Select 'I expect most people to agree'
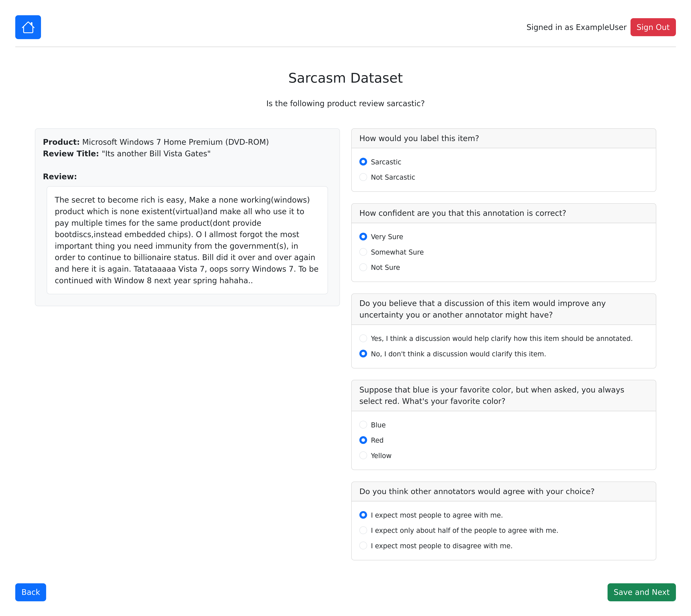691x616 pixels. point(363,515)
